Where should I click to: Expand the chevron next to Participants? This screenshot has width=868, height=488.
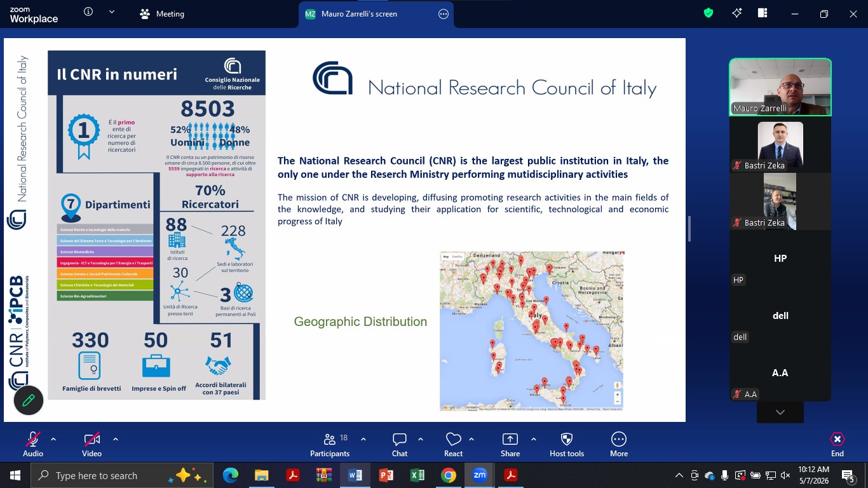(363, 439)
